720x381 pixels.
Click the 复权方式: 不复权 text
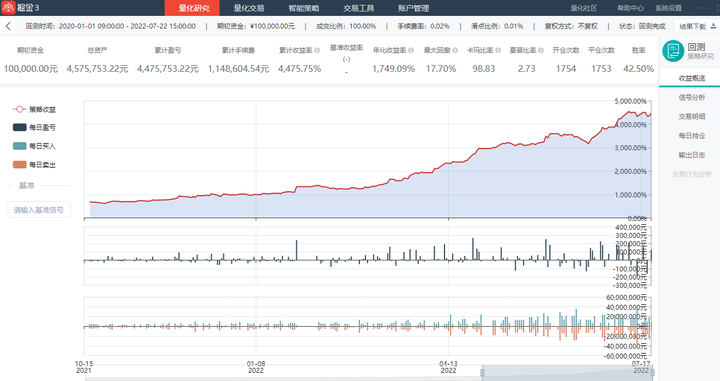(571, 26)
